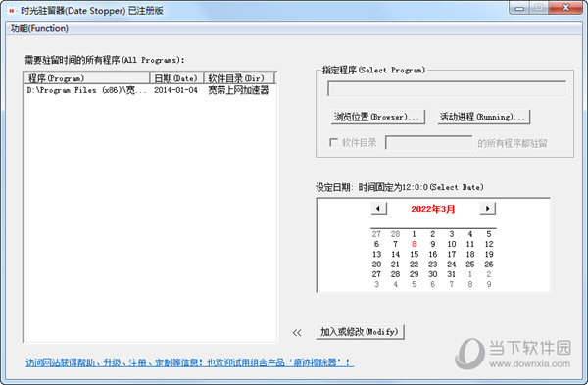Select March 15 in the calendar
This screenshot has height=385, width=588.
point(414,254)
